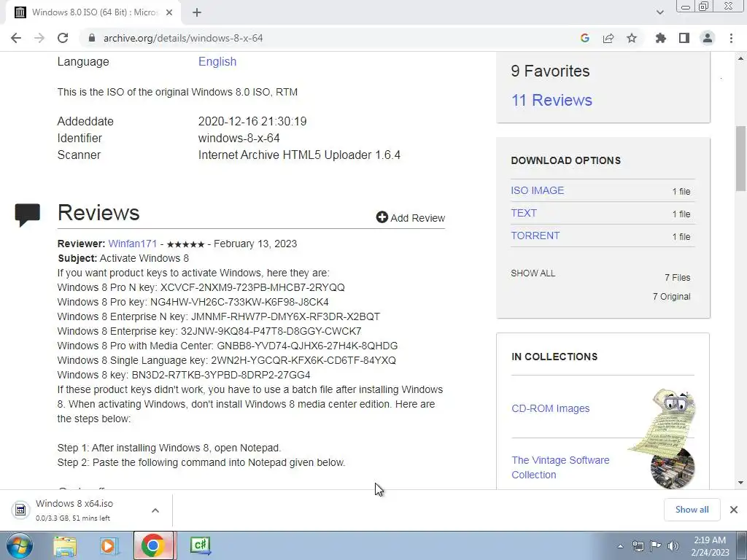
Task: Go back using the browser back arrow
Action: 16,38
